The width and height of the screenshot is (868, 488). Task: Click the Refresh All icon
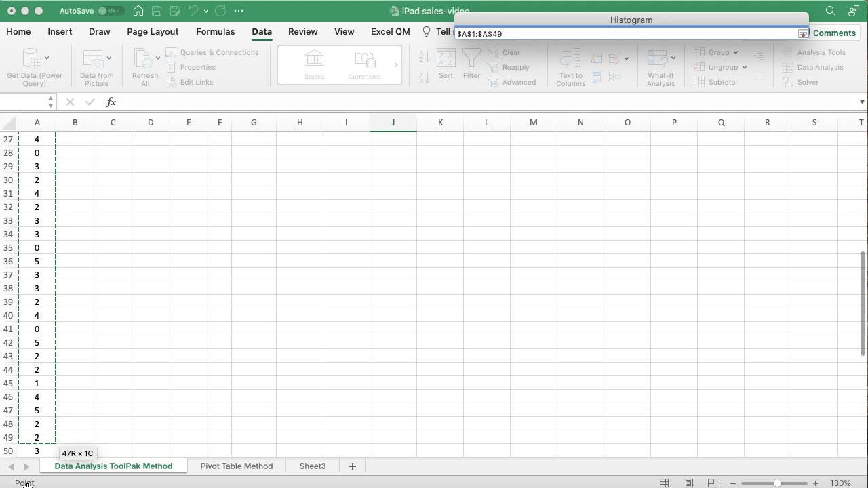click(x=142, y=59)
